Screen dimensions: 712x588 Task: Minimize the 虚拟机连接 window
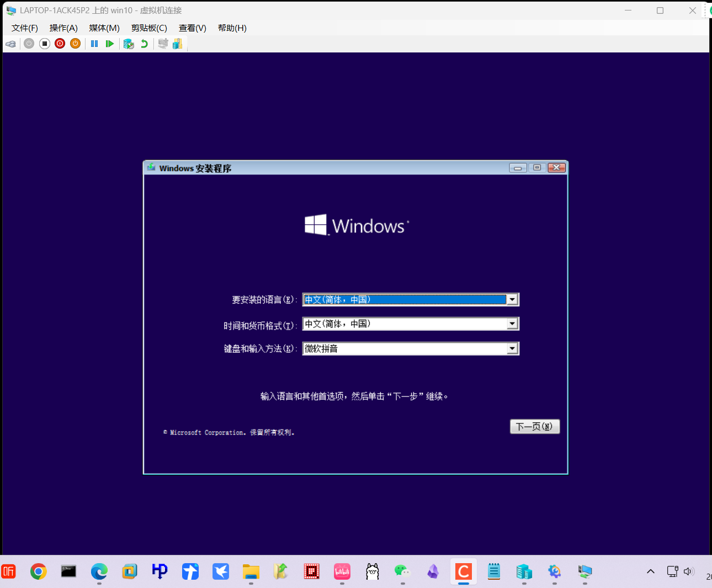628,10
